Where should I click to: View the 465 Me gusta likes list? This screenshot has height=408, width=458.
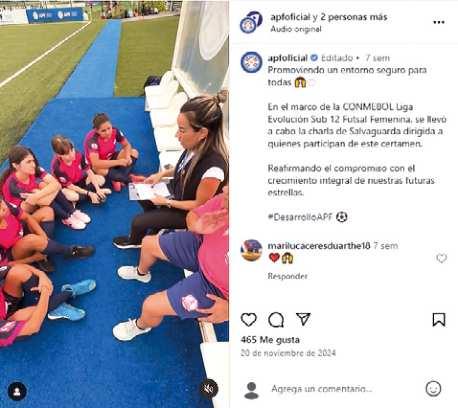(x=270, y=340)
